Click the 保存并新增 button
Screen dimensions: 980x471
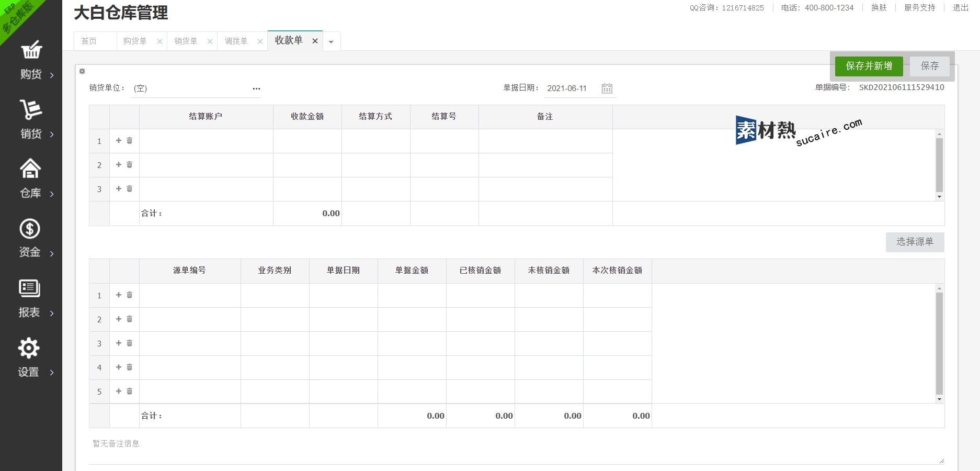(869, 66)
